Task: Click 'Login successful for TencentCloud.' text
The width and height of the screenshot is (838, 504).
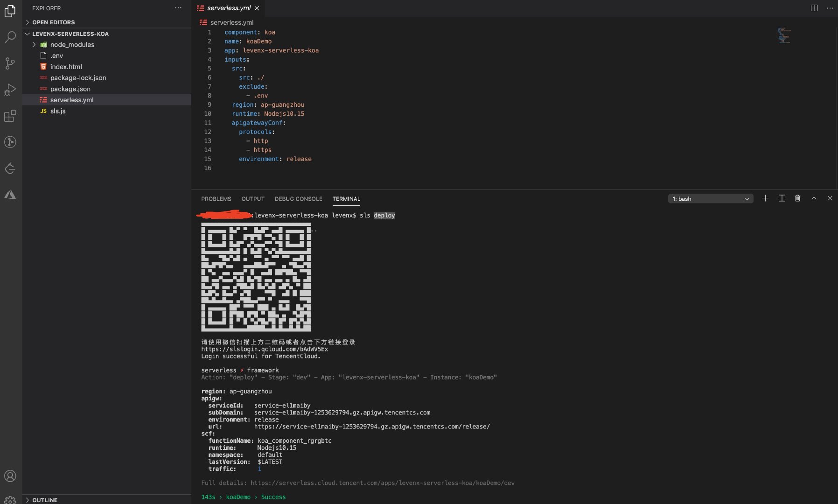Action: pyautogui.click(x=261, y=356)
